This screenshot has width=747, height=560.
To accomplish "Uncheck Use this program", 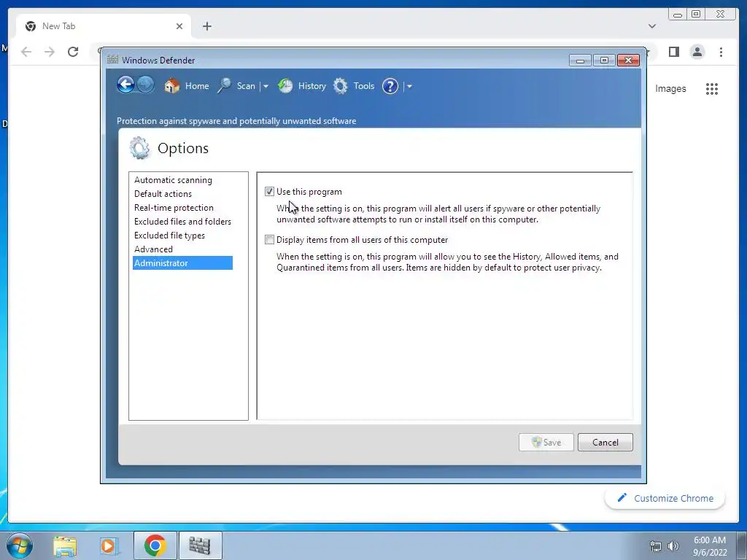I will pyautogui.click(x=270, y=192).
